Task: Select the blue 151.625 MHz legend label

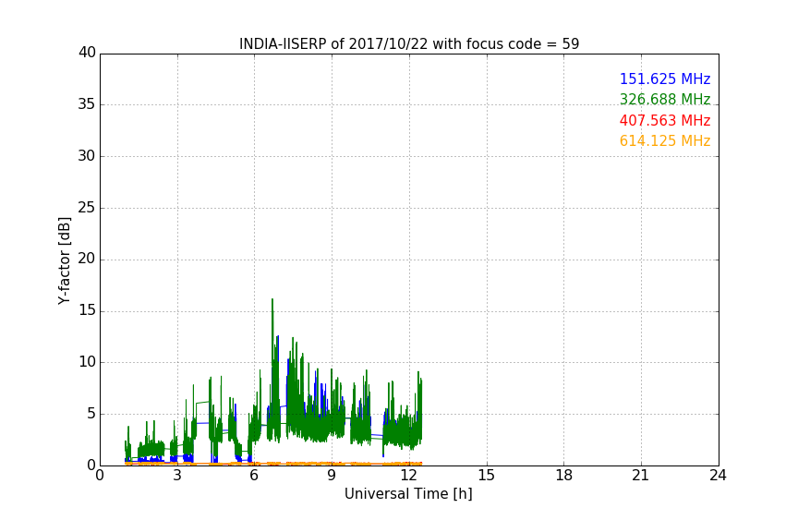Action: [665, 79]
